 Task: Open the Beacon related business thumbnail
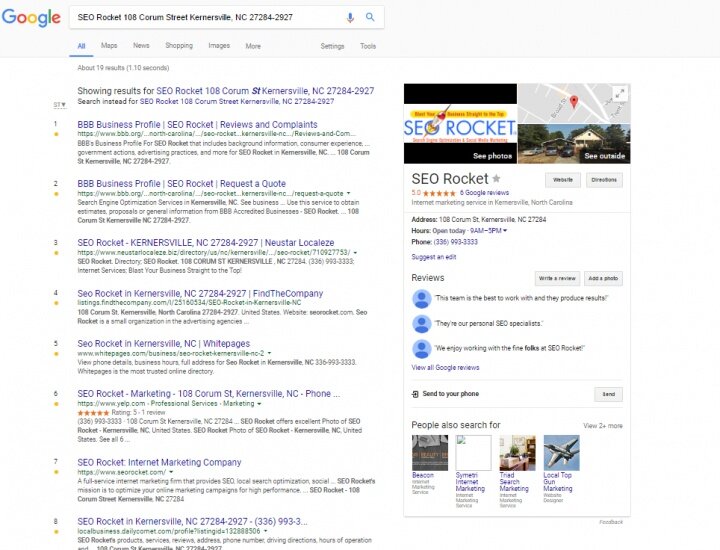(429, 453)
